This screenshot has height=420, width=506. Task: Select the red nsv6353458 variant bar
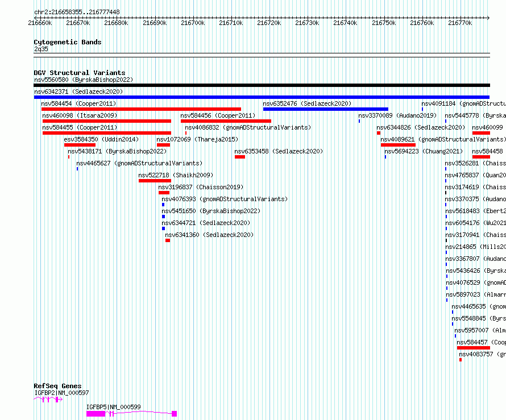(240, 157)
